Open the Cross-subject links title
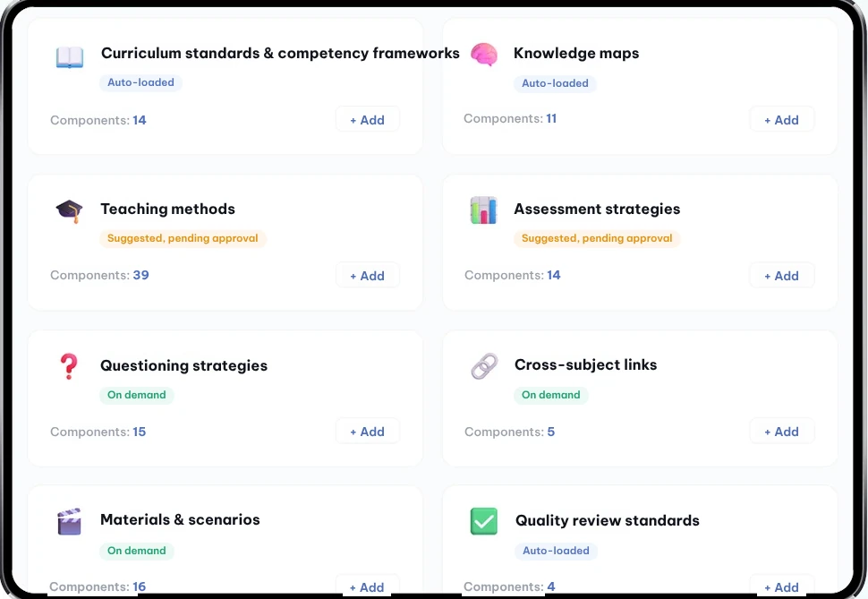Viewport: 868px width, 599px height. point(586,364)
